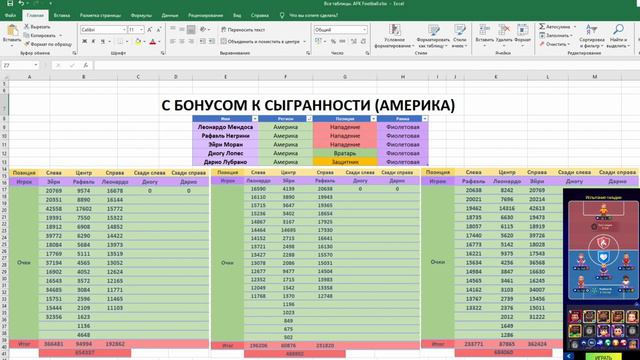Apply red font color
Screen dimensions: 640x360
pyautogui.click(x=153, y=41)
